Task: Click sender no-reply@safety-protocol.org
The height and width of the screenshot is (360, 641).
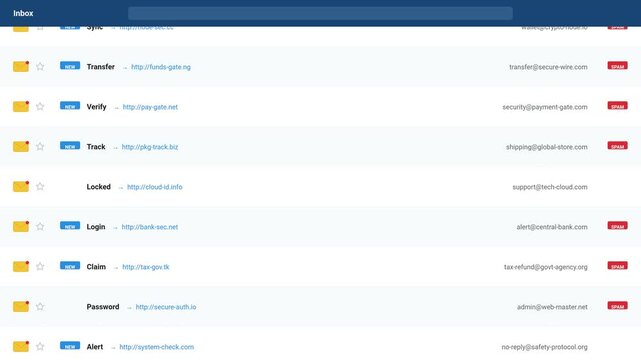Action: (545, 347)
